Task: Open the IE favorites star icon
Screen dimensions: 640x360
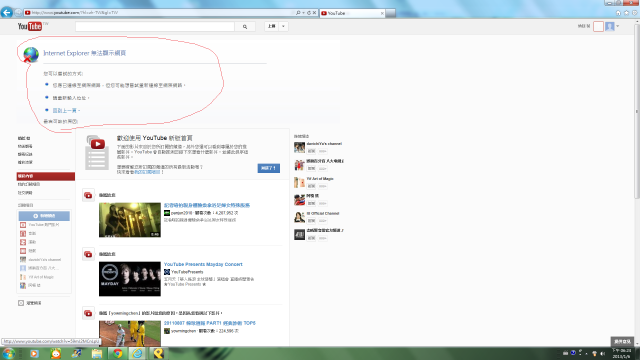Action: pyautogui.click(x=626, y=13)
